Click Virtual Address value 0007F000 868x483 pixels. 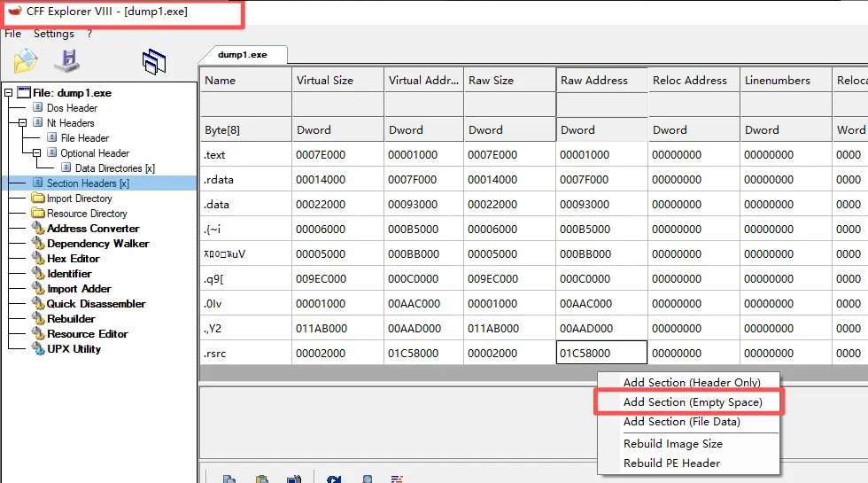(423, 179)
